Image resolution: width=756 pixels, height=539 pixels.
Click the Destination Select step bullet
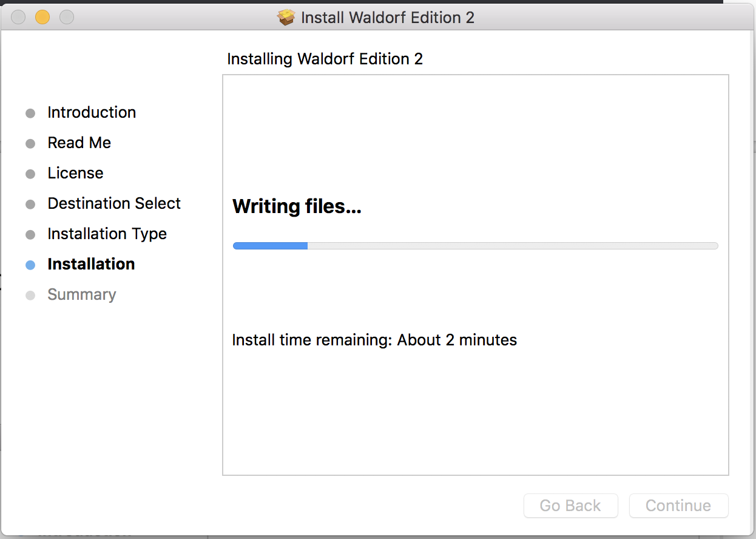click(30, 205)
